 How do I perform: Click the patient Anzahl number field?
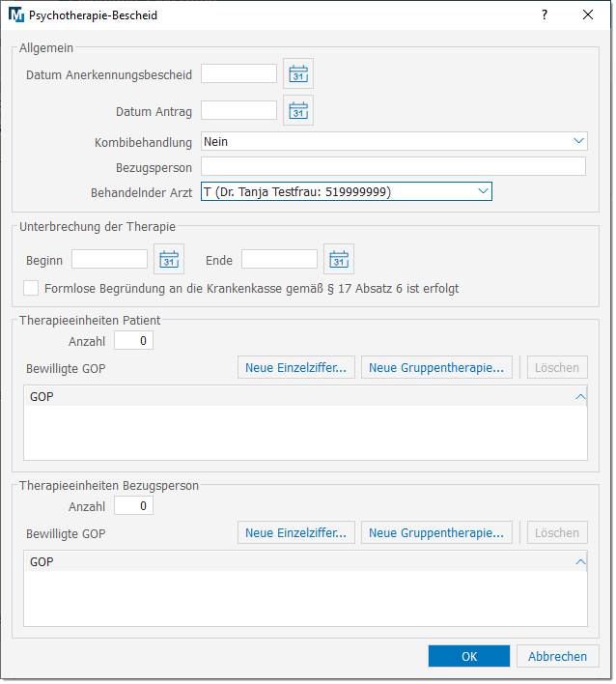click(x=133, y=340)
